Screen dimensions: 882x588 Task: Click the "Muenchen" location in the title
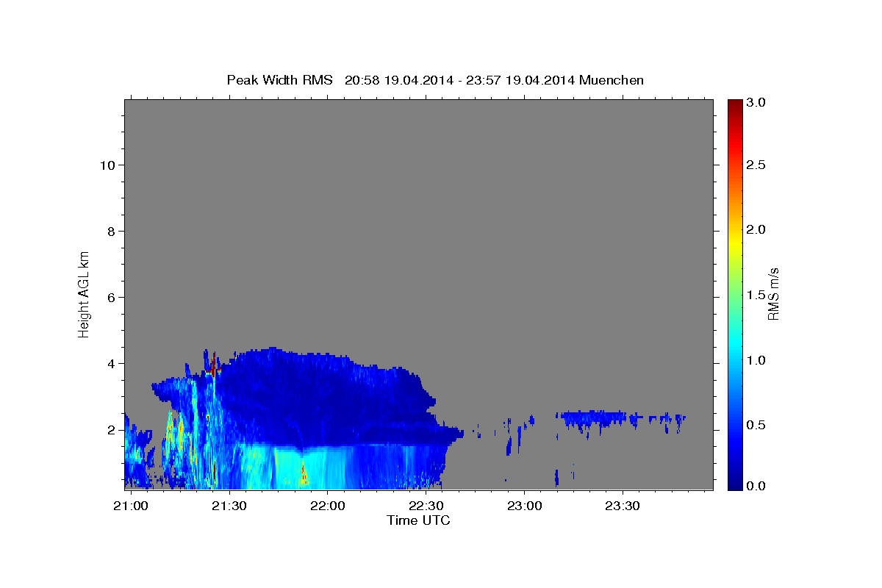612,79
